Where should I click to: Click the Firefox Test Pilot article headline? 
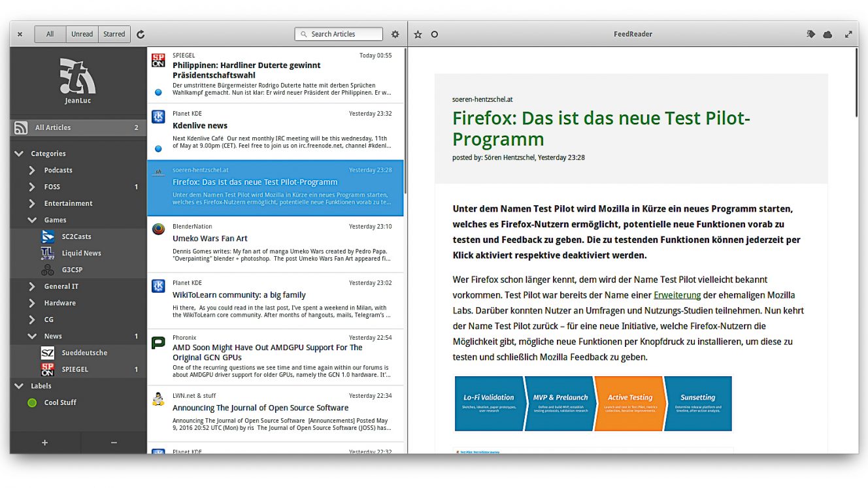601,129
